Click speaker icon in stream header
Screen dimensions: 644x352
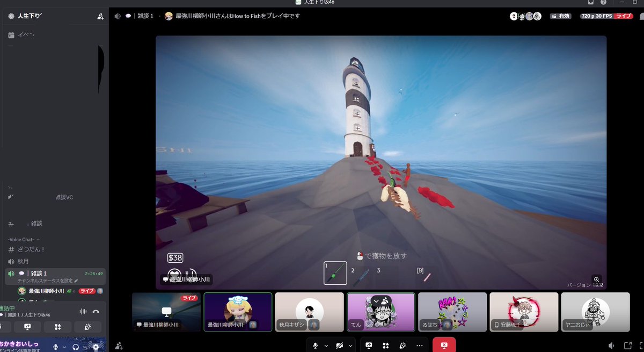click(118, 16)
